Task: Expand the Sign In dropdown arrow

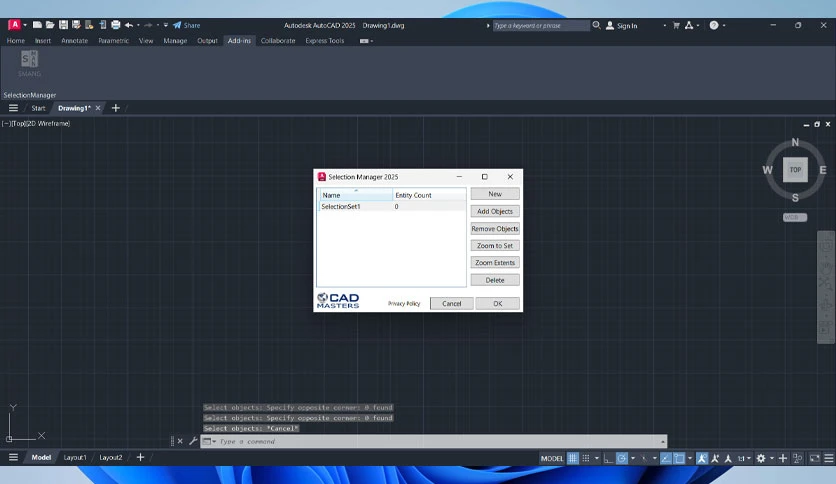Action: [x=664, y=26]
